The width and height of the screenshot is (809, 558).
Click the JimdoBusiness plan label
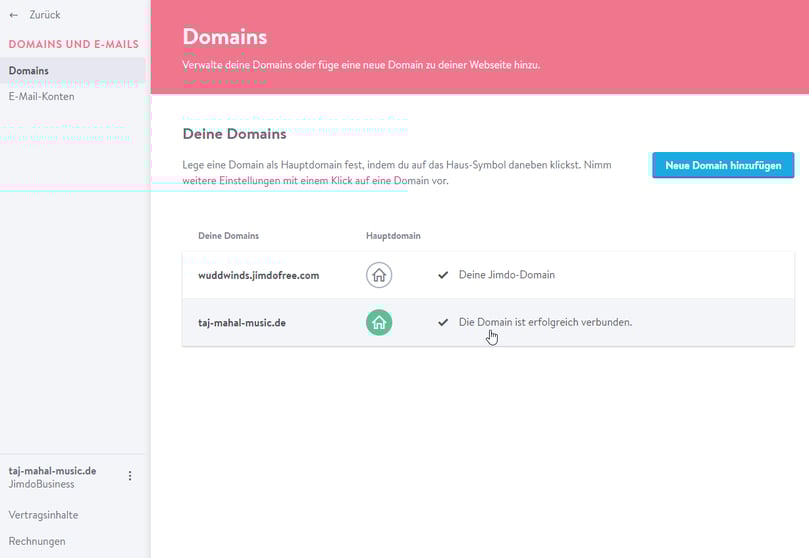pos(41,484)
